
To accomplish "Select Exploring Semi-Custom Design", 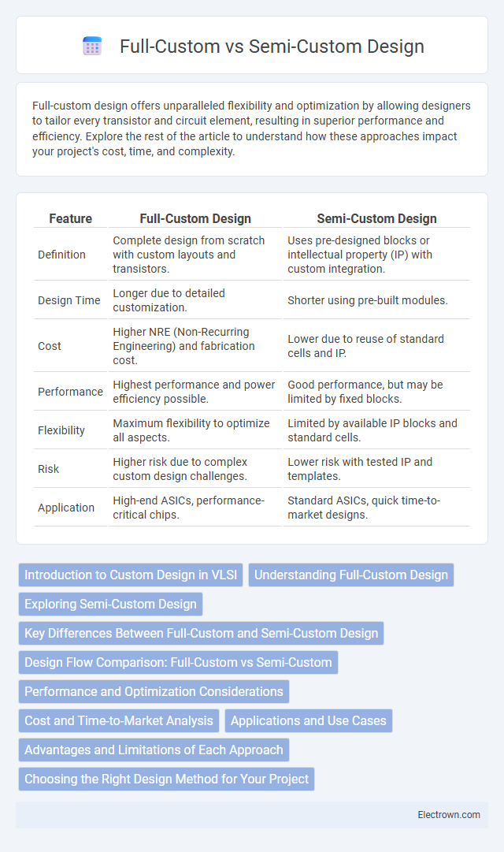I will (x=110, y=604).
